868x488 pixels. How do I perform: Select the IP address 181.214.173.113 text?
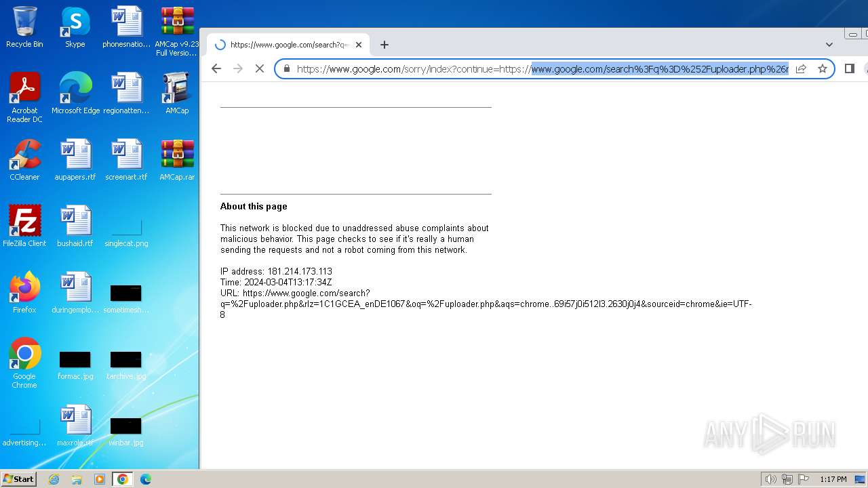pyautogui.click(x=276, y=271)
